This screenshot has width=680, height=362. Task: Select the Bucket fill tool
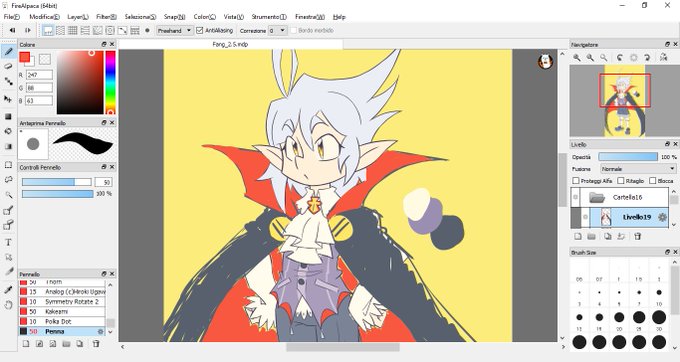pos(8,131)
